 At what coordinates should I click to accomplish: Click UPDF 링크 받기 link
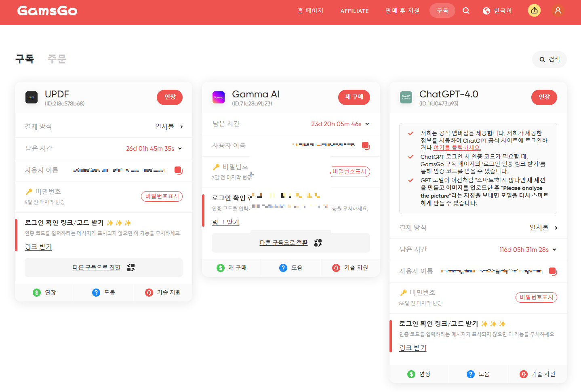[x=38, y=247]
